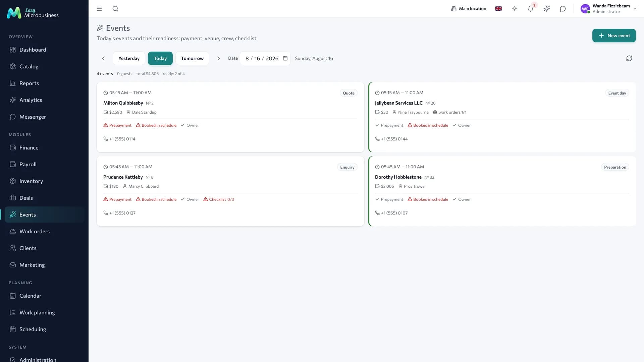644x362 pixels.
Task: Open Messenger in sidebar
Action: (44, 117)
